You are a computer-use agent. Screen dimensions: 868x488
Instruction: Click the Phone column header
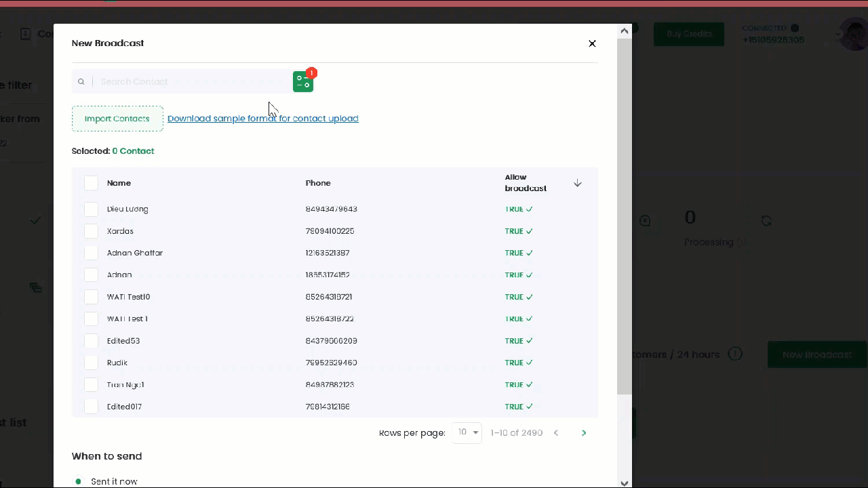318,183
